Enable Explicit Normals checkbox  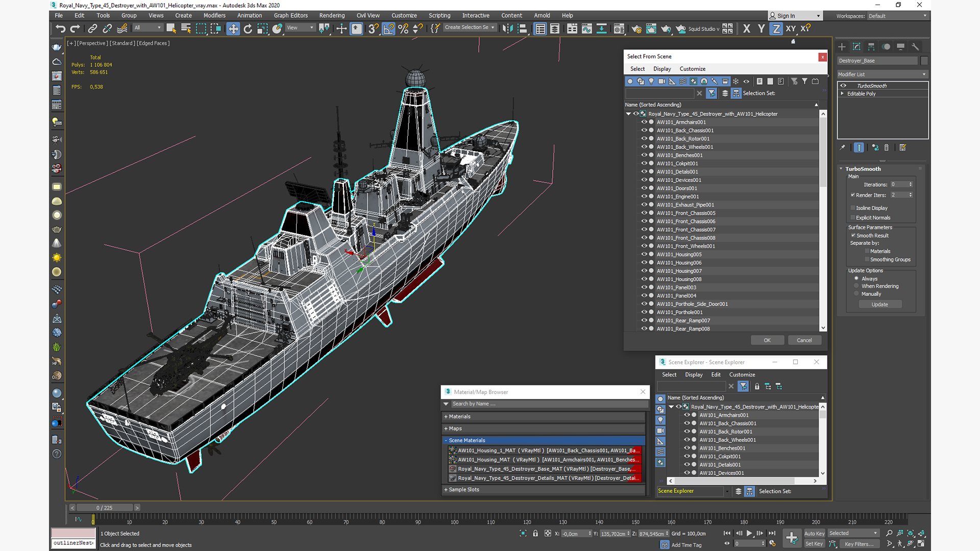pos(852,217)
